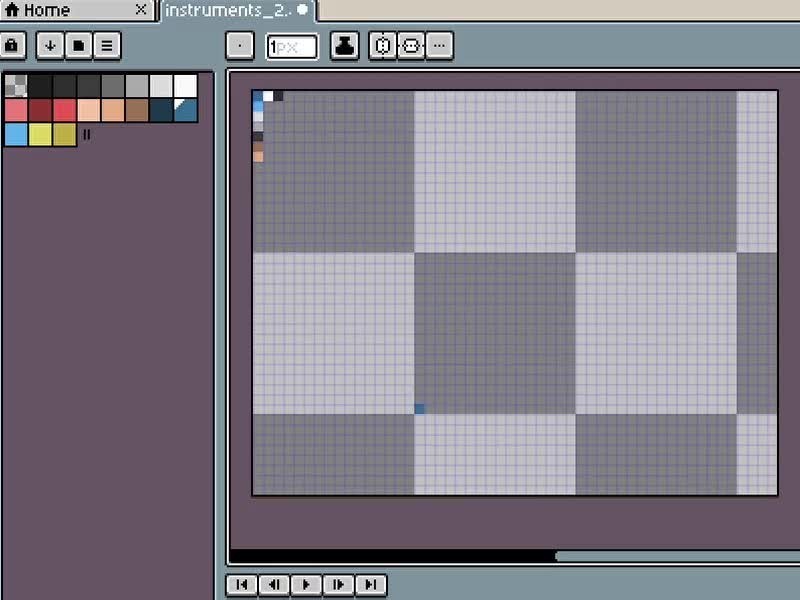Toggle the palette edit lock
The width and height of the screenshot is (800, 600).
tap(12, 46)
